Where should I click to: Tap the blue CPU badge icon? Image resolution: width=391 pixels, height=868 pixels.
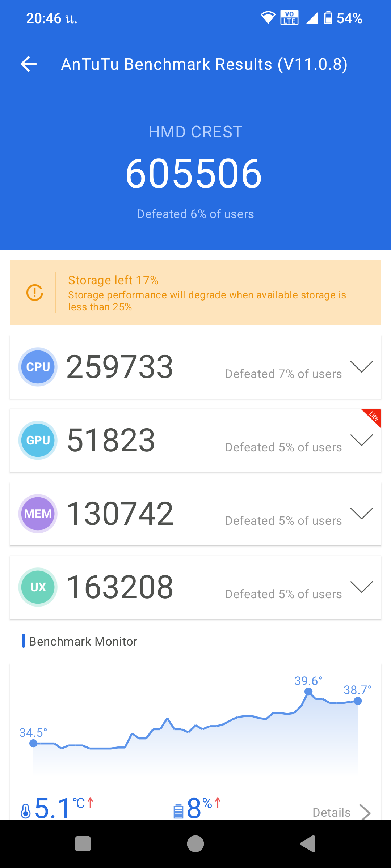coord(38,367)
